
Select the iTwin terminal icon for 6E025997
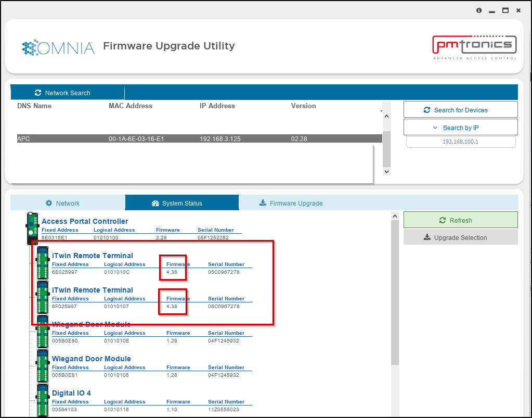coord(43,263)
